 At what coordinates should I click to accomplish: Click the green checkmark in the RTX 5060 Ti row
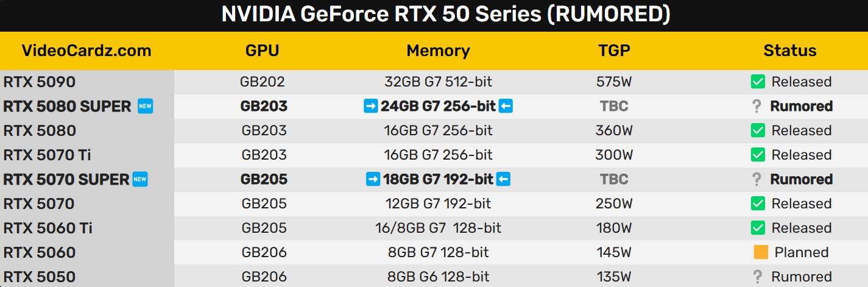pyautogui.click(x=758, y=228)
